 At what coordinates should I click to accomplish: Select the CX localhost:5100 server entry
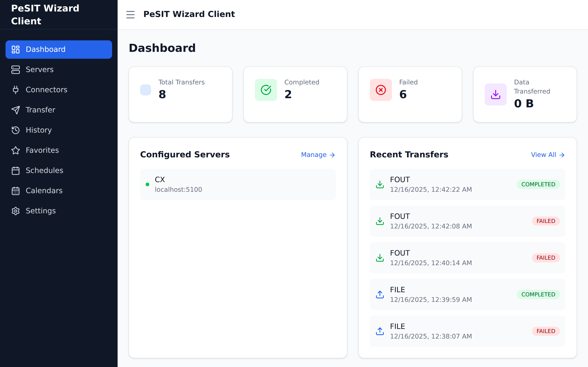click(237, 184)
